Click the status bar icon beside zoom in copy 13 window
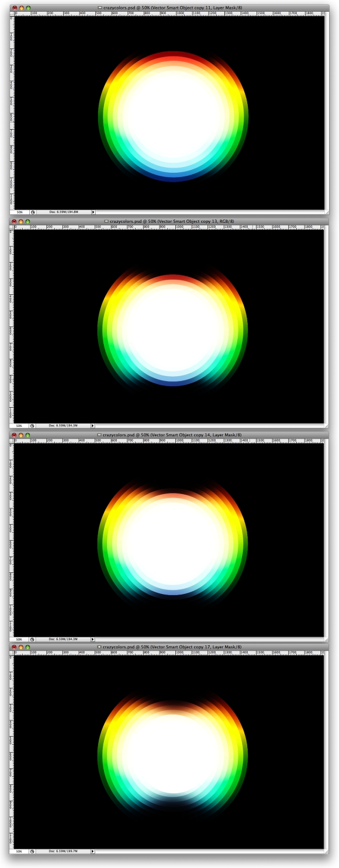 (33, 426)
